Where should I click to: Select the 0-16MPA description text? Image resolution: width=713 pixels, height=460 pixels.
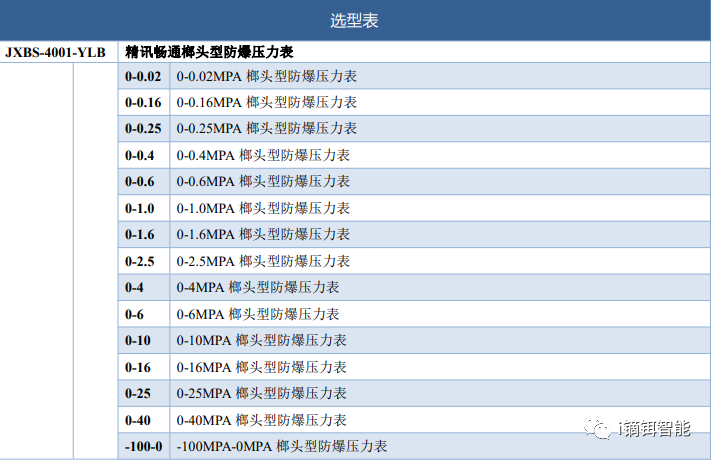click(x=262, y=367)
